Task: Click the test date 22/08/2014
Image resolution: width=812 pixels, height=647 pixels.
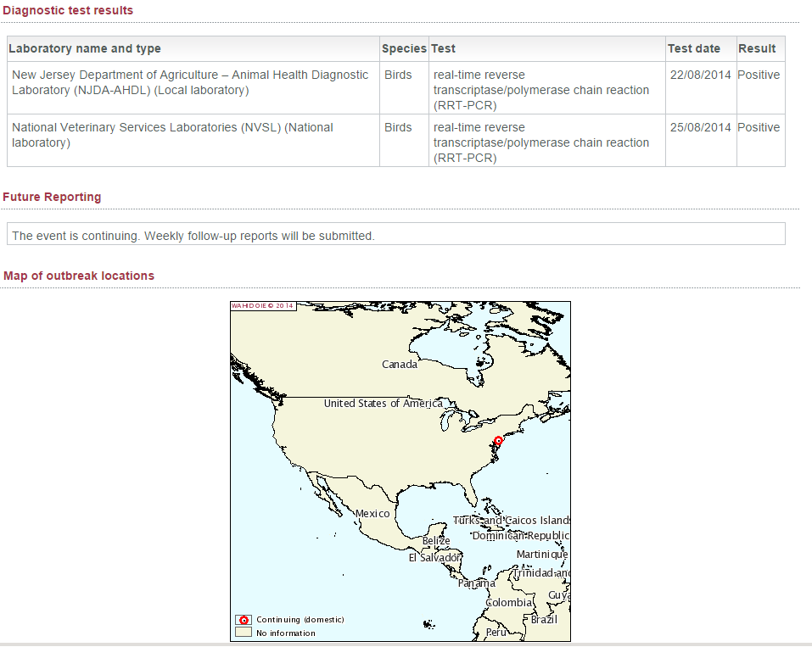Action: click(700, 75)
